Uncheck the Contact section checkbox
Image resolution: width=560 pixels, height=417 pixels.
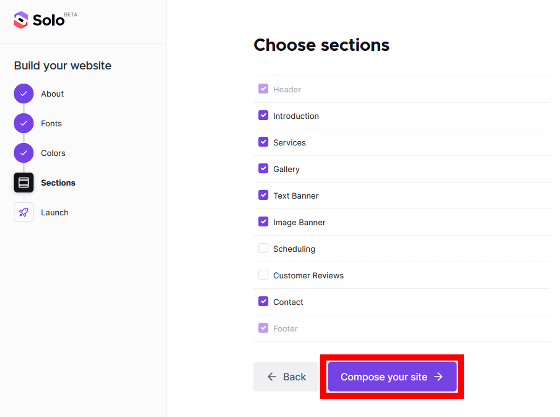coord(263,301)
